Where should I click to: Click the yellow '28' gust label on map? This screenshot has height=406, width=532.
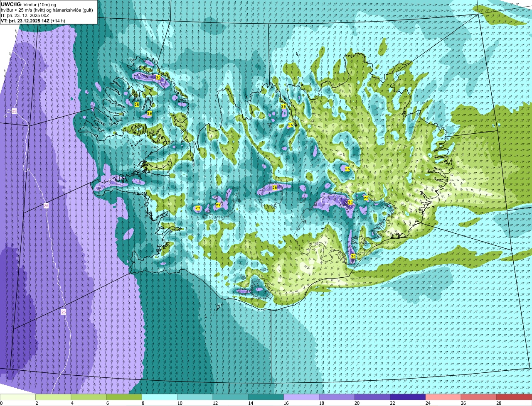coord(275,188)
